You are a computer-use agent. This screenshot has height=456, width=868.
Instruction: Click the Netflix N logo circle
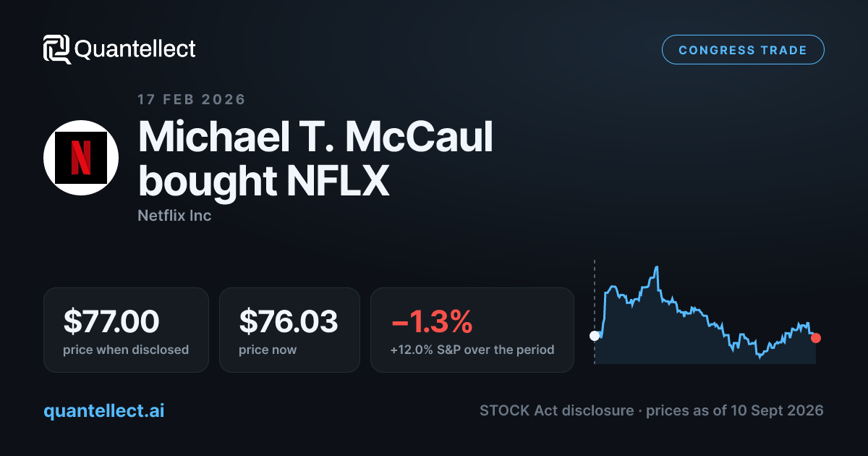(x=81, y=157)
